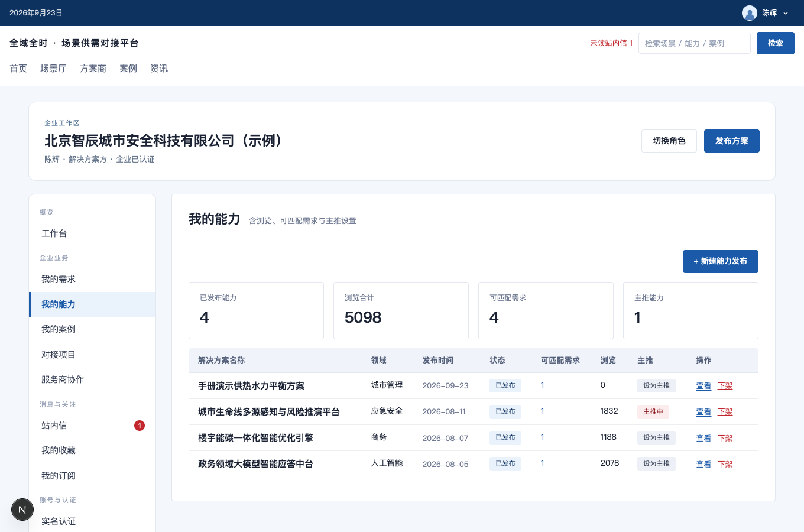804x532 pixels.
Task: Click the name 政务领域大模型智能应答中台
Action: click(255, 464)
